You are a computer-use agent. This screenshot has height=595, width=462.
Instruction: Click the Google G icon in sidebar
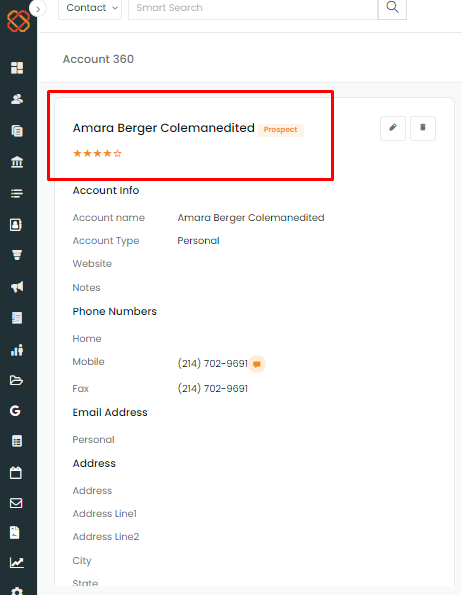tap(15, 411)
